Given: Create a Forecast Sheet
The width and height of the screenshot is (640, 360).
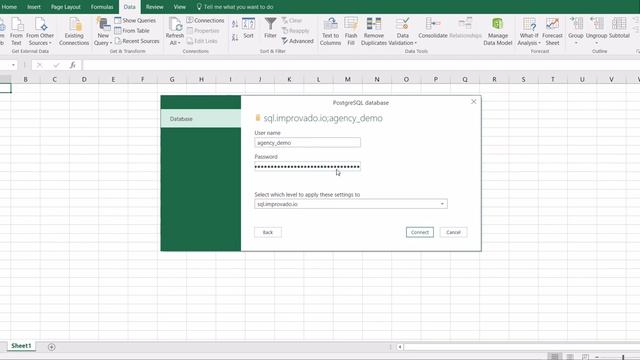Looking at the screenshot, I should [552, 31].
